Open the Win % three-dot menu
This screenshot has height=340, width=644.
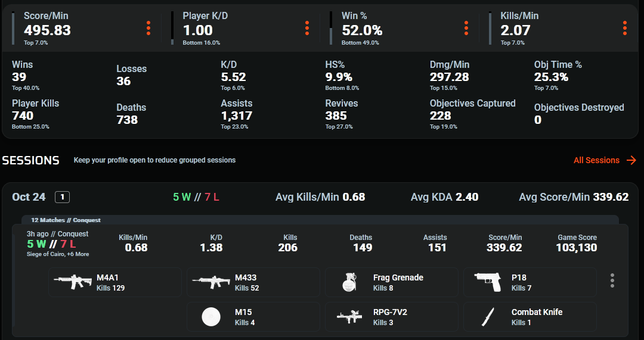click(466, 28)
